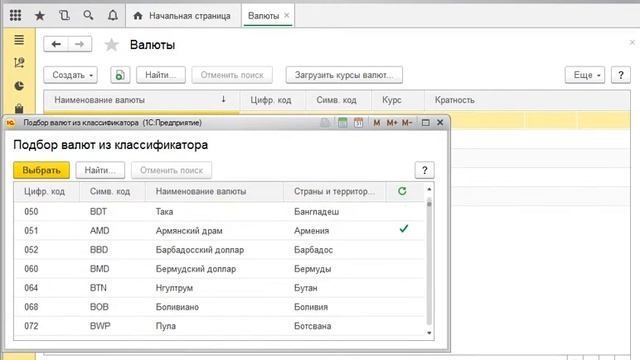The width and height of the screenshot is (640, 360).
Task: Select the Армянский драм row
Action: point(219,231)
